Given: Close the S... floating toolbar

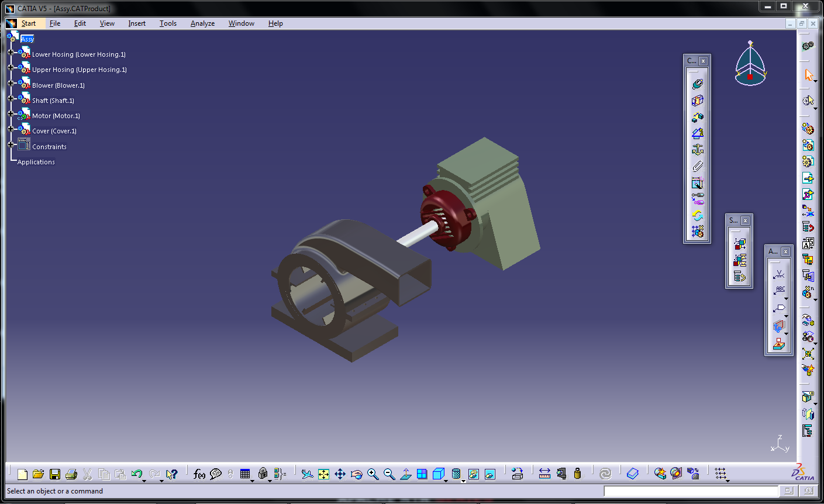Looking at the screenshot, I should click(745, 220).
